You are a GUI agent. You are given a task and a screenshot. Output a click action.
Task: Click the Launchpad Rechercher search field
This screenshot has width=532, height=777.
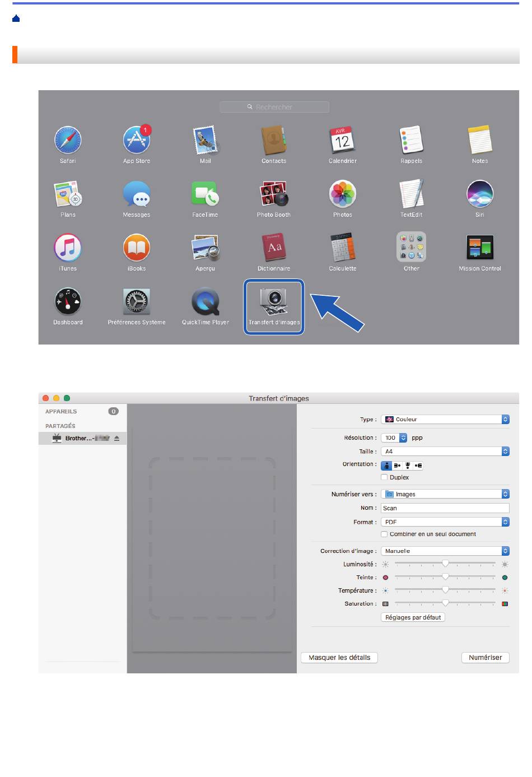(274, 107)
